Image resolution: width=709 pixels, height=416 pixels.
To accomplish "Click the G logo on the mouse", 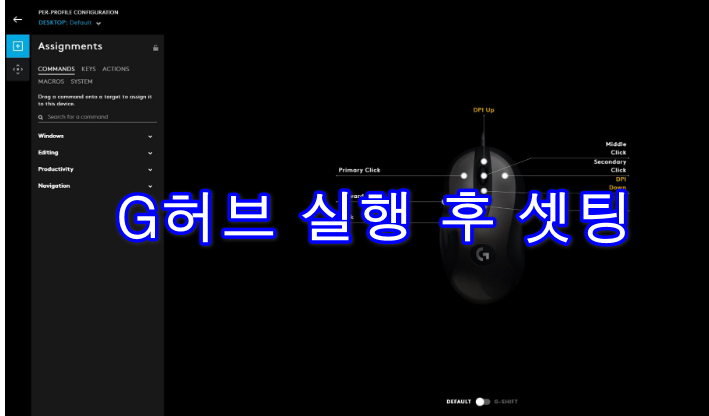I will [483, 255].
